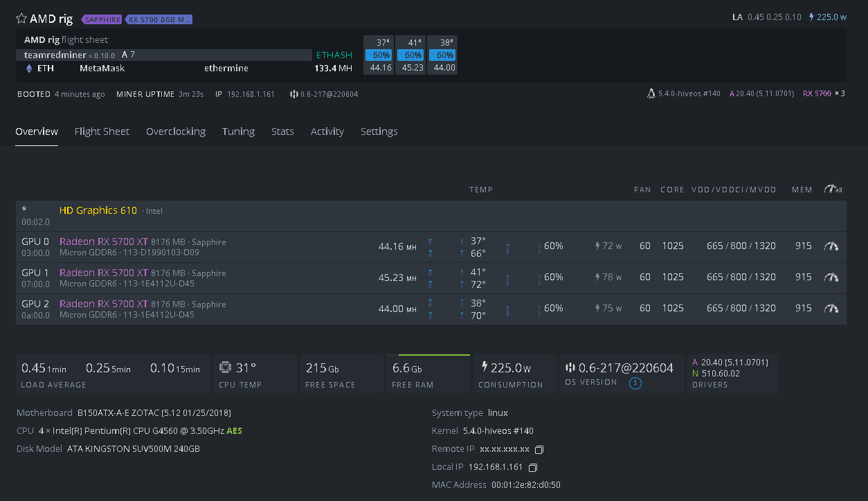Screen dimensions: 868x501
Task: Open tuning gauge for GPU 2
Action: coord(831,309)
